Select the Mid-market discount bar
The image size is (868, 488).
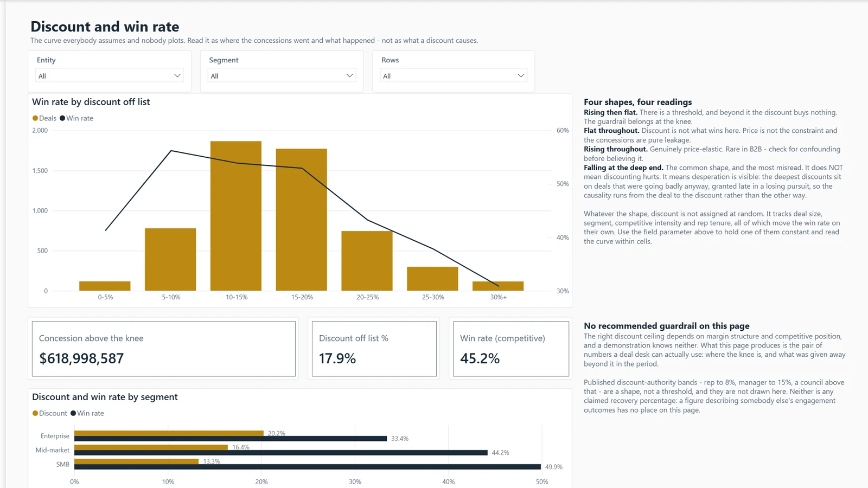(x=151, y=447)
